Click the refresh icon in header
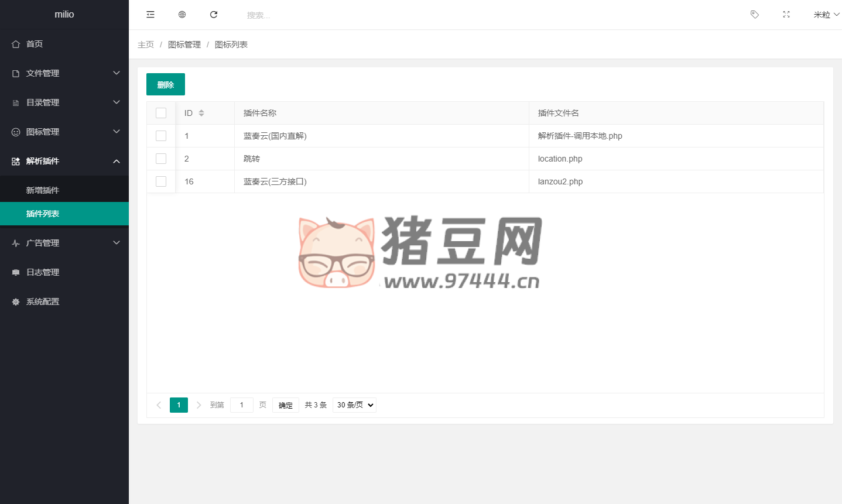The width and height of the screenshot is (842, 504). click(x=214, y=15)
